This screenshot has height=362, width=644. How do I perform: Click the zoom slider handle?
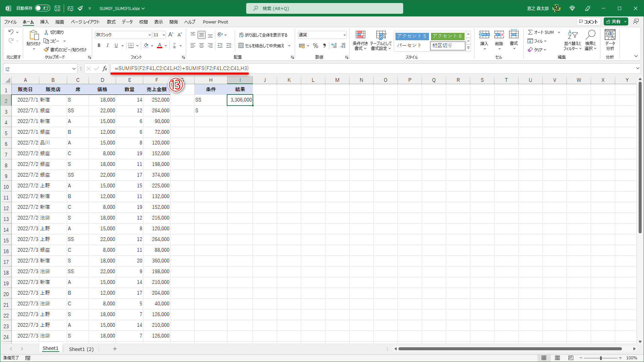click(601, 358)
